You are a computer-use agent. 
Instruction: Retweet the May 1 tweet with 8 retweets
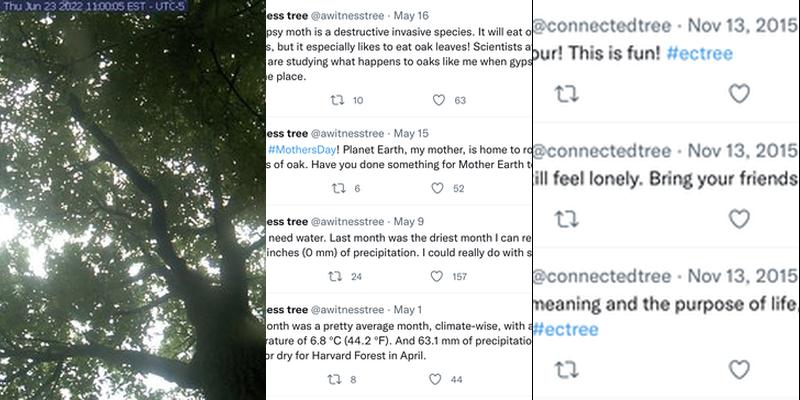(x=337, y=379)
